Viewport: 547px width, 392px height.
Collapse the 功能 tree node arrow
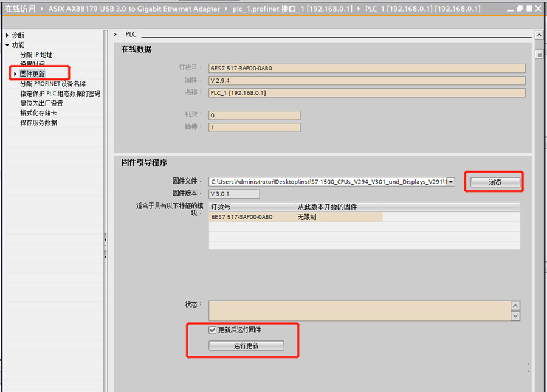click(7, 45)
